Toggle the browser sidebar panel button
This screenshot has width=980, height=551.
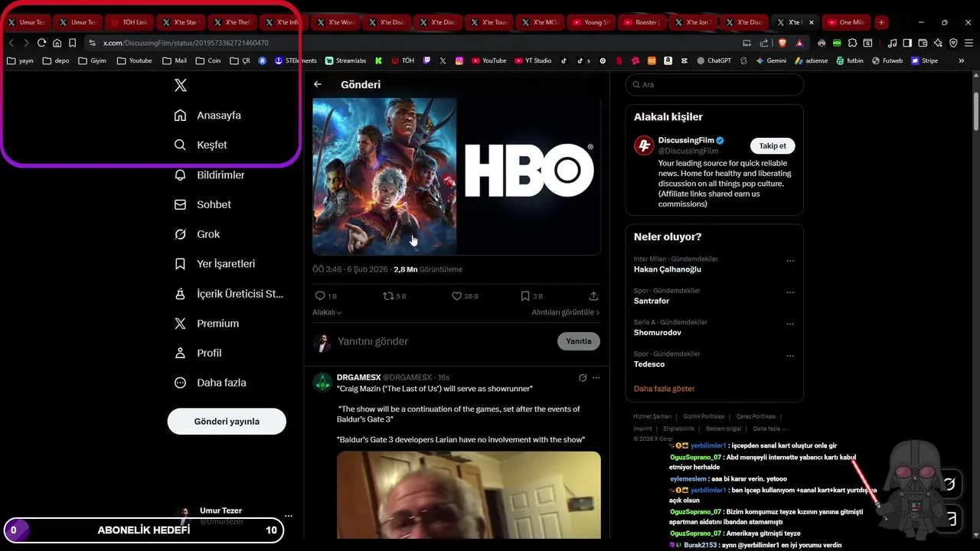[907, 43]
